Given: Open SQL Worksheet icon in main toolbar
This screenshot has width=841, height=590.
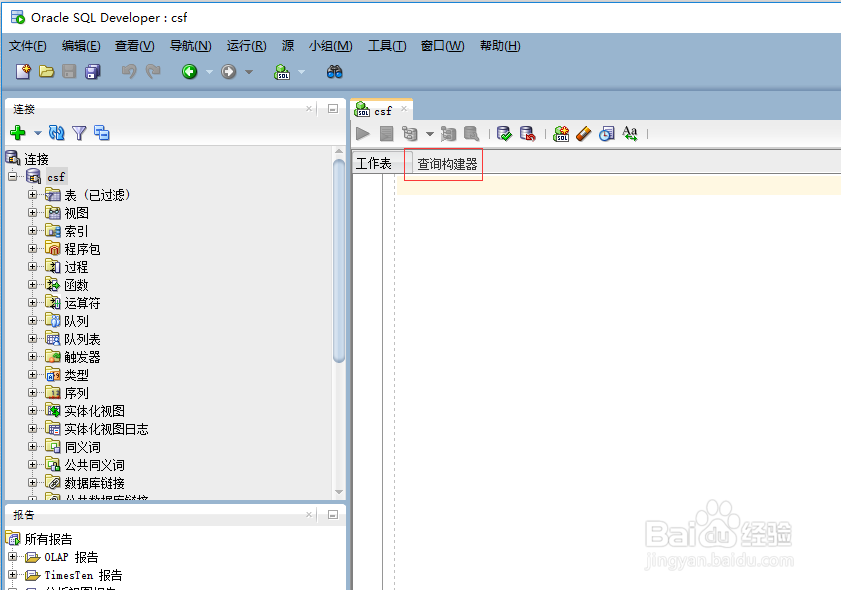Looking at the screenshot, I should pyautogui.click(x=282, y=72).
